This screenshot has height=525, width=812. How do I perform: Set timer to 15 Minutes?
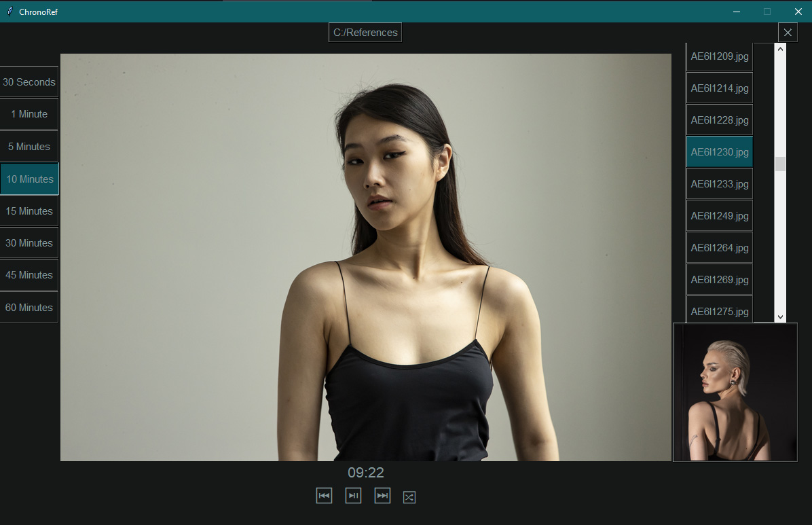(29, 211)
